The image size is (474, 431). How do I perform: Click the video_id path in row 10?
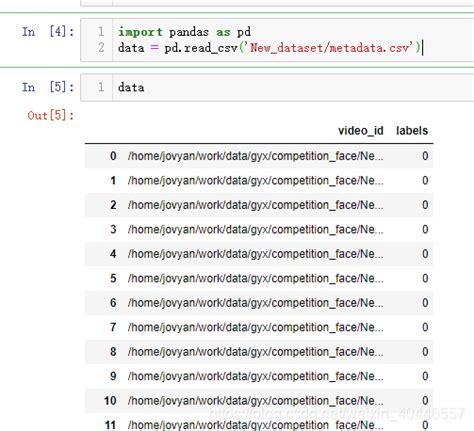click(x=256, y=401)
